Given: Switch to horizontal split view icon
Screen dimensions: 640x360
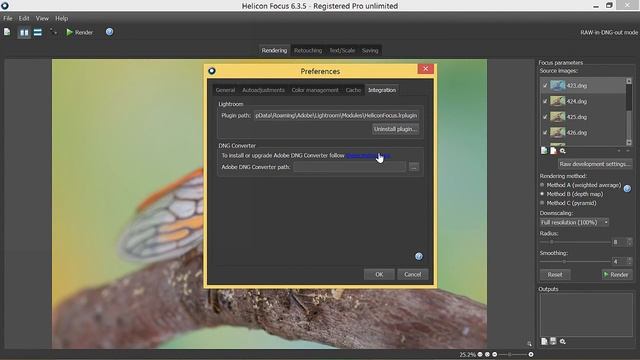Looking at the screenshot, I should tap(38, 32).
